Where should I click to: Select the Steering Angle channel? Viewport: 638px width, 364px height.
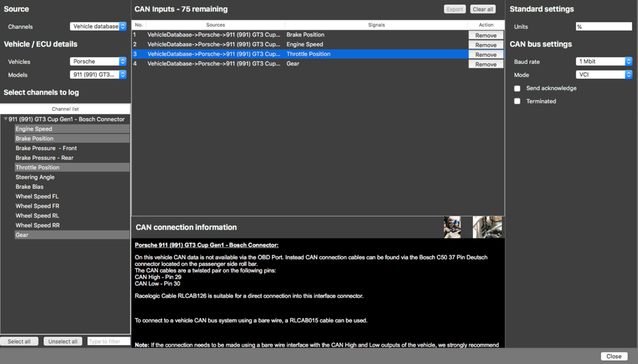[x=72, y=177]
